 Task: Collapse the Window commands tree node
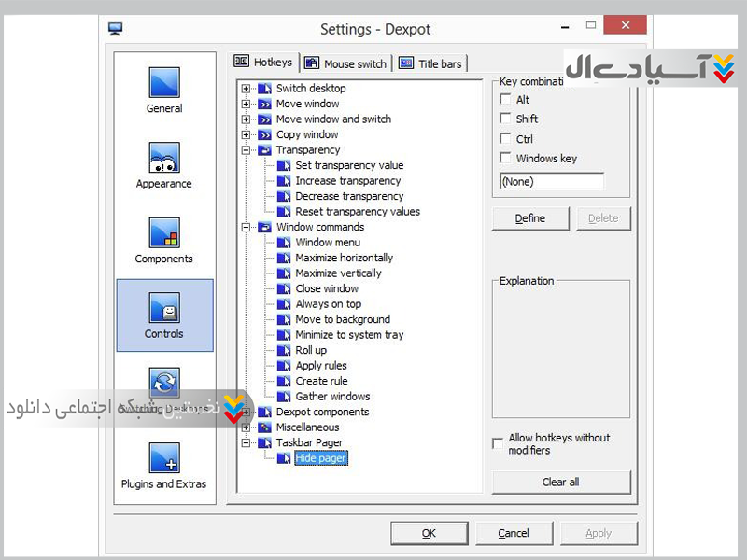coord(247,228)
